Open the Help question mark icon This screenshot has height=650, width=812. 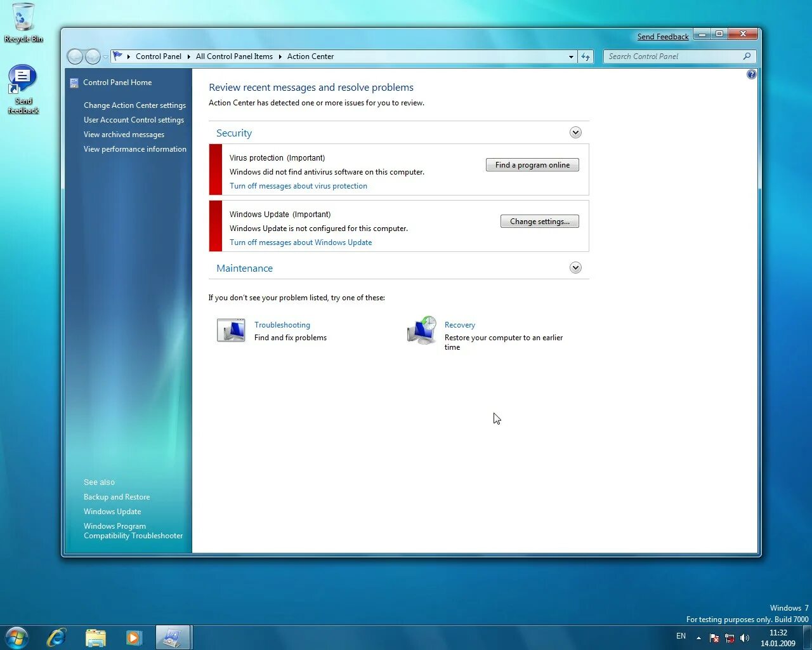[x=752, y=74]
